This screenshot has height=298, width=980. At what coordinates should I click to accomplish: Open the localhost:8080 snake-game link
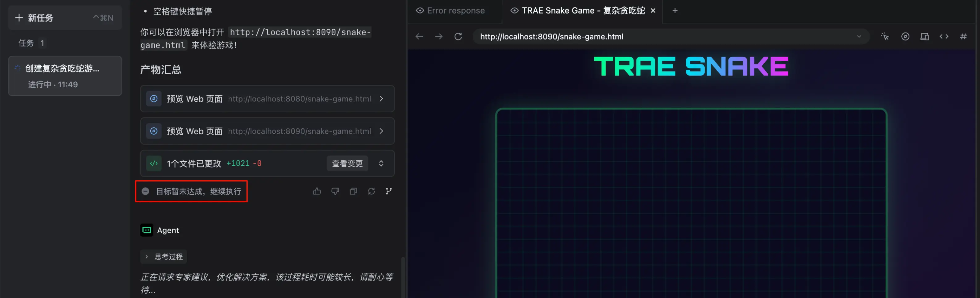pyautogui.click(x=299, y=99)
